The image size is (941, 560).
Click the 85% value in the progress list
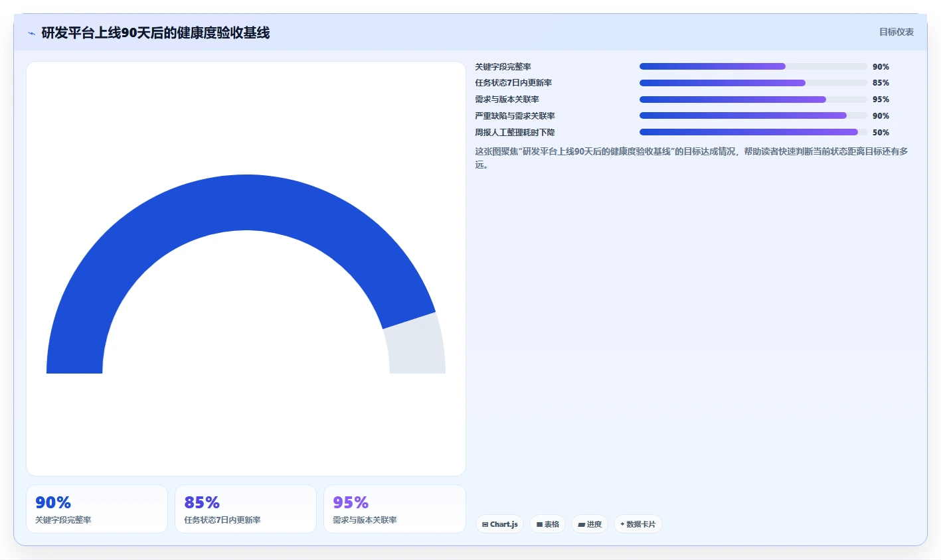pos(881,83)
